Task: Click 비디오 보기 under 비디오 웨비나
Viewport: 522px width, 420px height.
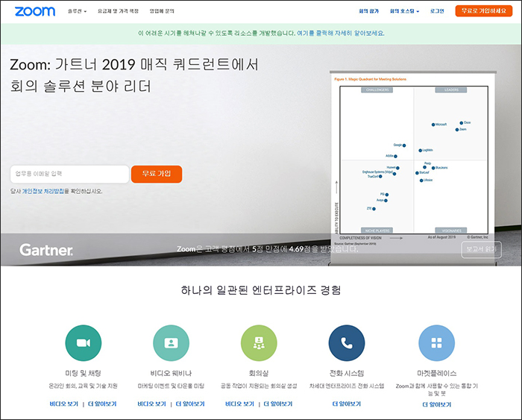Action: tap(152, 404)
